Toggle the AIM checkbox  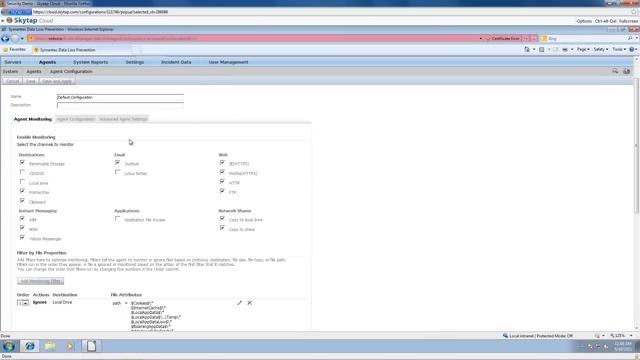(22, 219)
